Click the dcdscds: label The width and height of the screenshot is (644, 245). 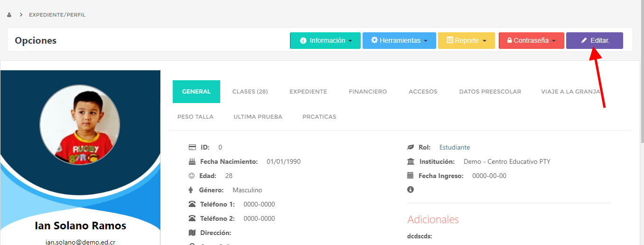click(420, 236)
